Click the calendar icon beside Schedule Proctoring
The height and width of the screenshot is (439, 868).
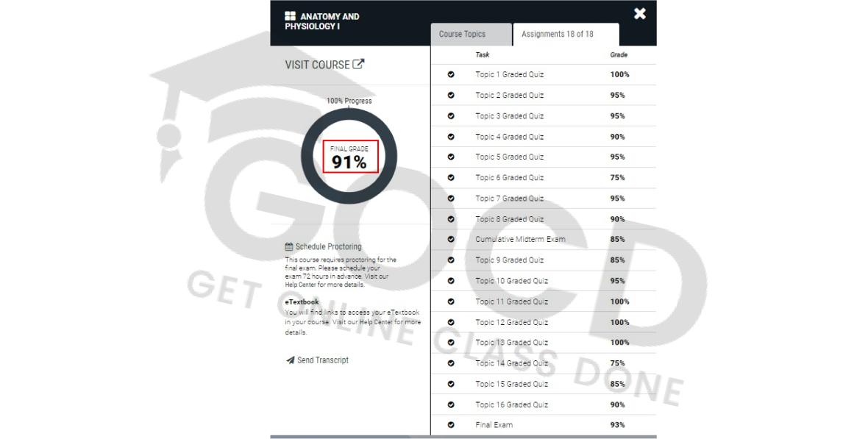click(x=289, y=247)
